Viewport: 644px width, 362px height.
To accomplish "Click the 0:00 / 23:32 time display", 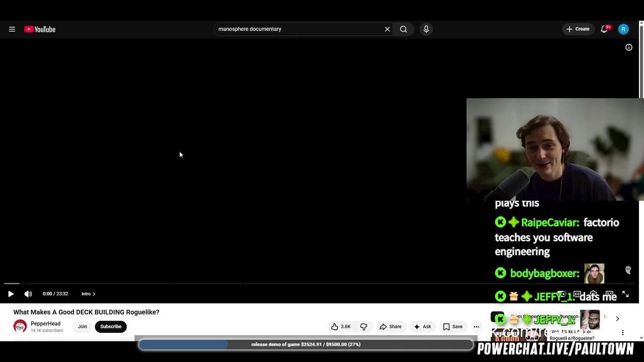I will [x=55, y=294].
